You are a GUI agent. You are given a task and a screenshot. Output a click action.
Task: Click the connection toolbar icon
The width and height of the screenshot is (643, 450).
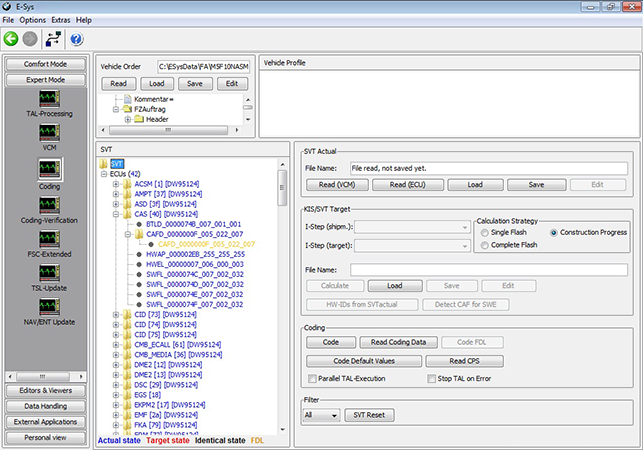(x=54, y=39)
